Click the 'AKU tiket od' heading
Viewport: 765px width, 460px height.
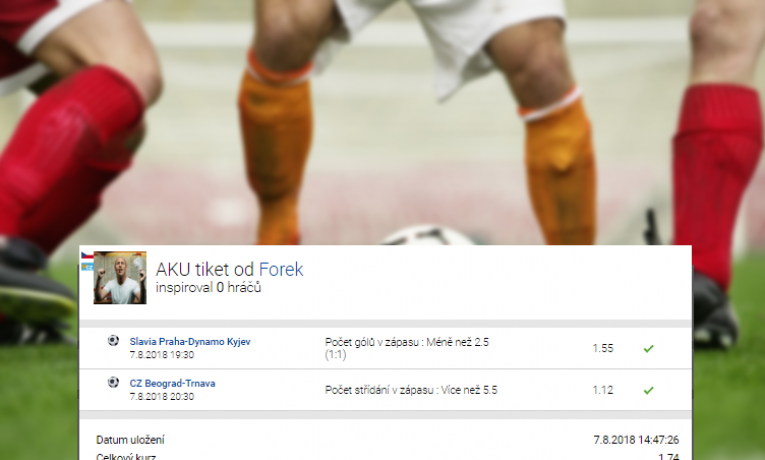coord(205,269)
